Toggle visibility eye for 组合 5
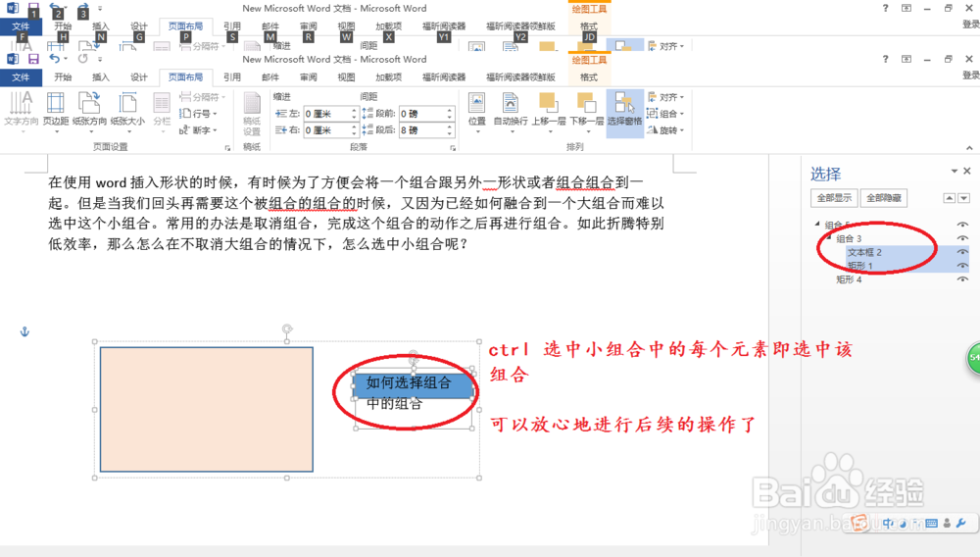 click(x=962, y=225)
